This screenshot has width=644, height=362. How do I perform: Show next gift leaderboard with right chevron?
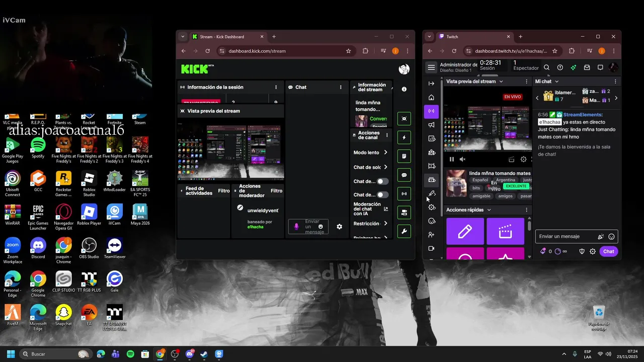pos(616,98)
